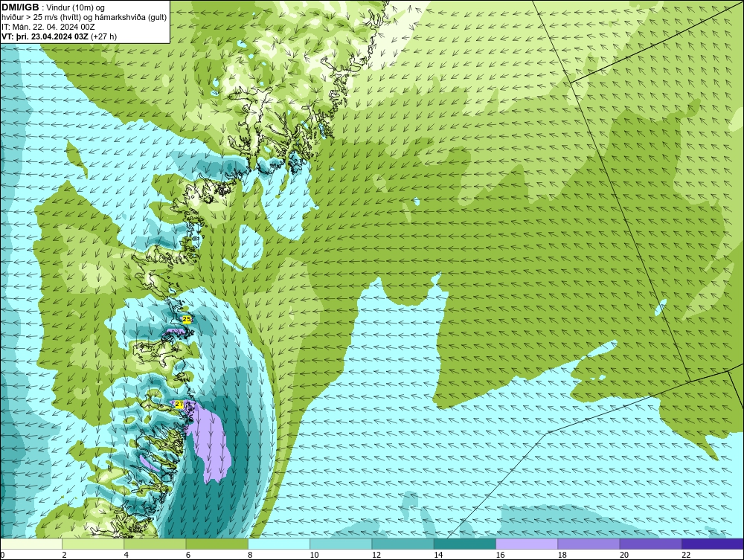Click the yellow gust label 27
744x560 pixels.
coord(179,404)
